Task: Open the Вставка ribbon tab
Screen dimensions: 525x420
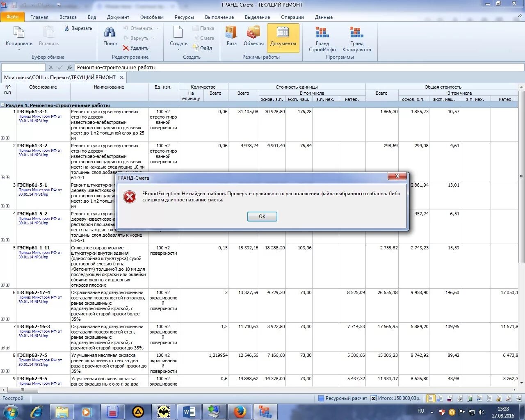Action: pos(68,17)
